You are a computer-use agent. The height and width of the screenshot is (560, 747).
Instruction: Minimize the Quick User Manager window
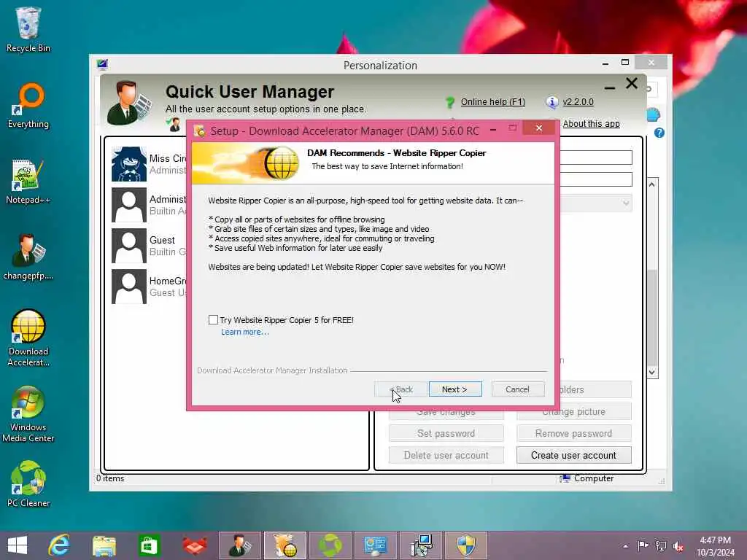coord(609,87)
